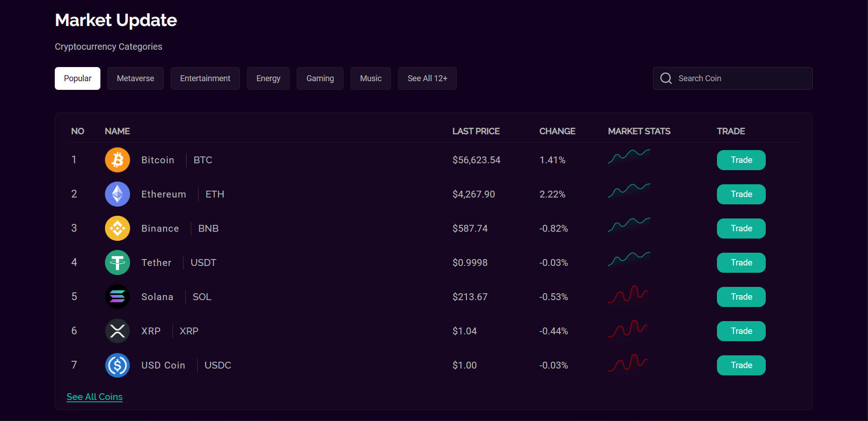Click the CHANGE column header

click(557, 131)
